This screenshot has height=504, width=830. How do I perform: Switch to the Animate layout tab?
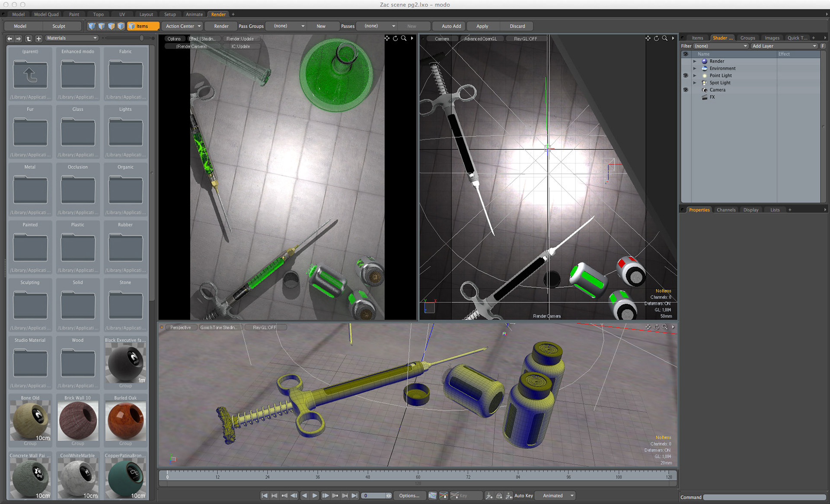click(x=194, y=14)
